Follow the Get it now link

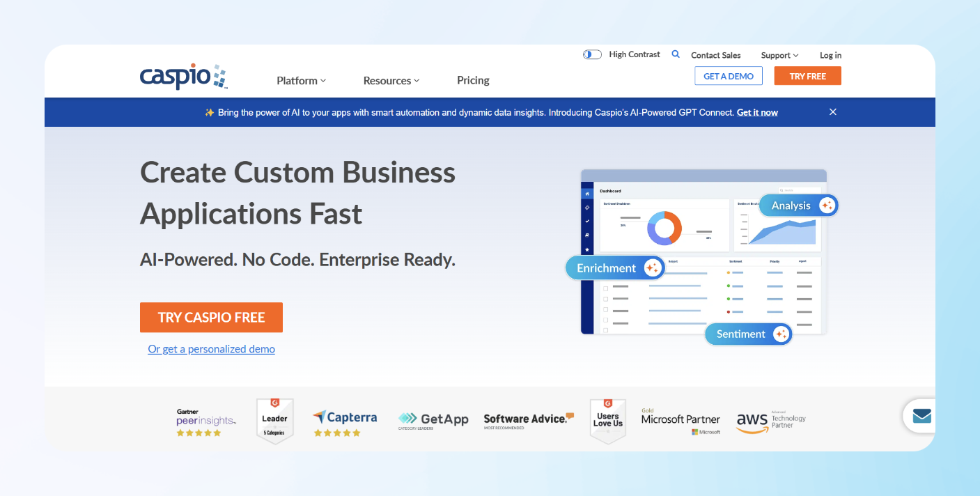pyautogui.click(x=757, y=112)
